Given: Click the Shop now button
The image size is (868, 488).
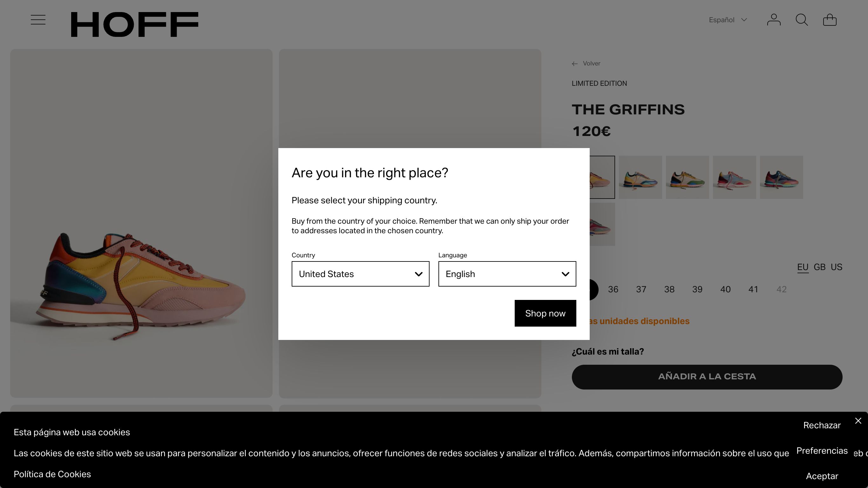Looking at the screenshot, I should [x=545, y=313].
